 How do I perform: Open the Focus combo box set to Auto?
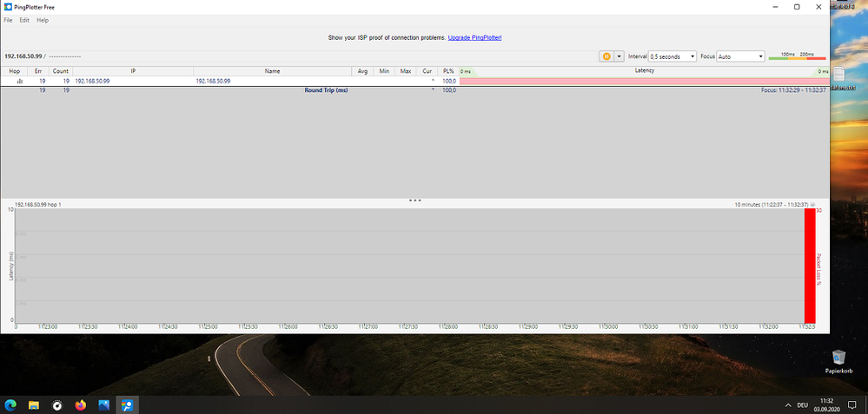pyautogui.click(x=740, y=56)
